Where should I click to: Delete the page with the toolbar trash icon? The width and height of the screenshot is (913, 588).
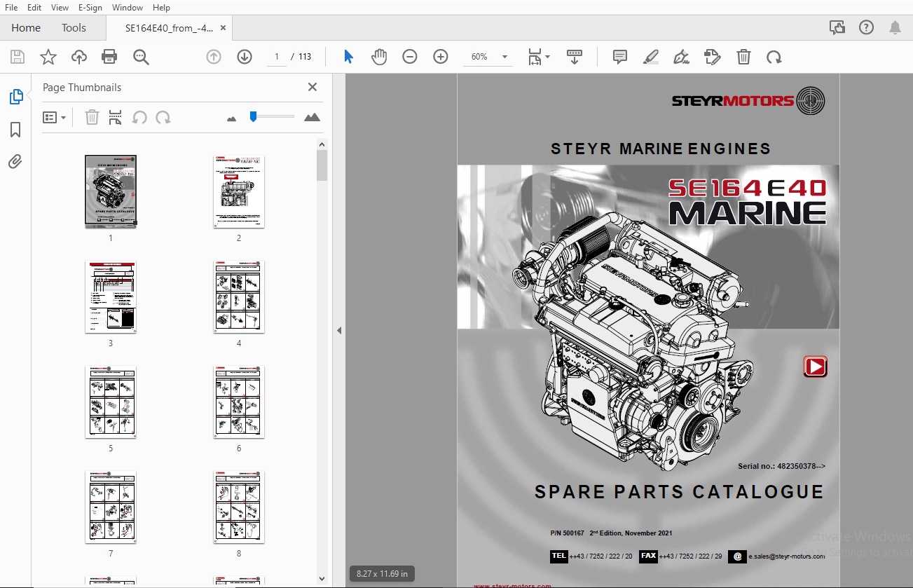743,57
